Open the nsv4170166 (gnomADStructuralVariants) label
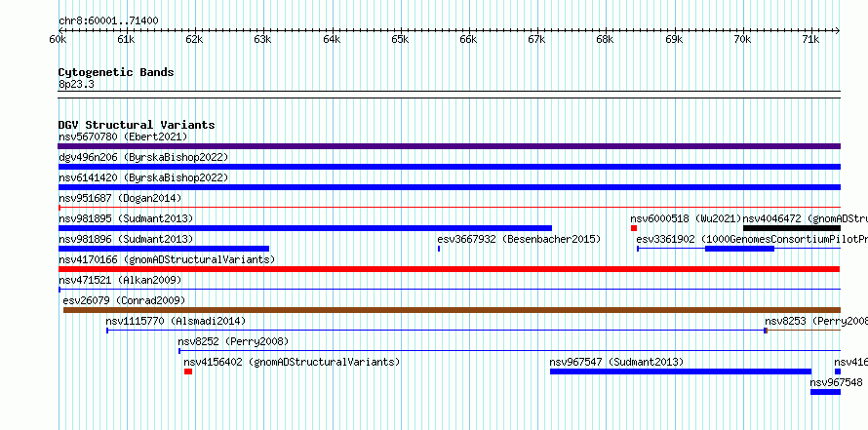Viewport: 868px width, 430px height. [x=167, y=259]
